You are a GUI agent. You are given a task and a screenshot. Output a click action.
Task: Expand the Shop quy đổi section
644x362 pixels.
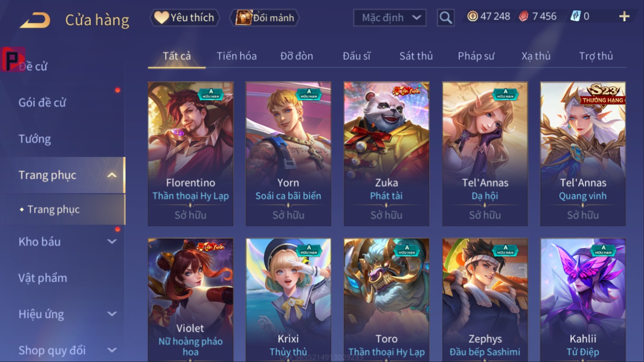coord(112,350)
